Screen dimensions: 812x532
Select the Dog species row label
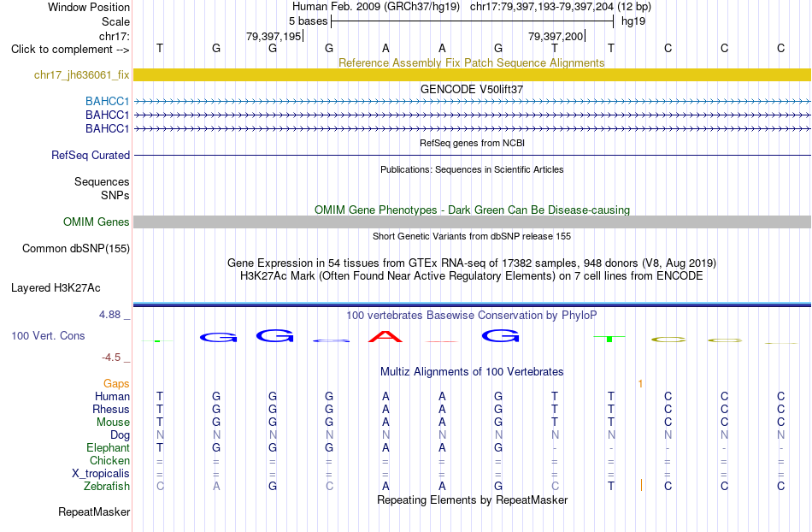point(120,435)
